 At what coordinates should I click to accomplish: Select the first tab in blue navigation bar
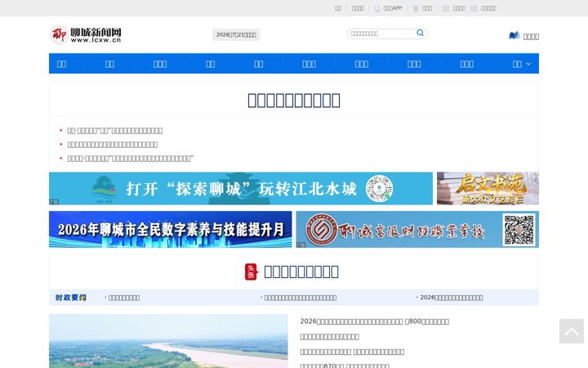(61, 65)
